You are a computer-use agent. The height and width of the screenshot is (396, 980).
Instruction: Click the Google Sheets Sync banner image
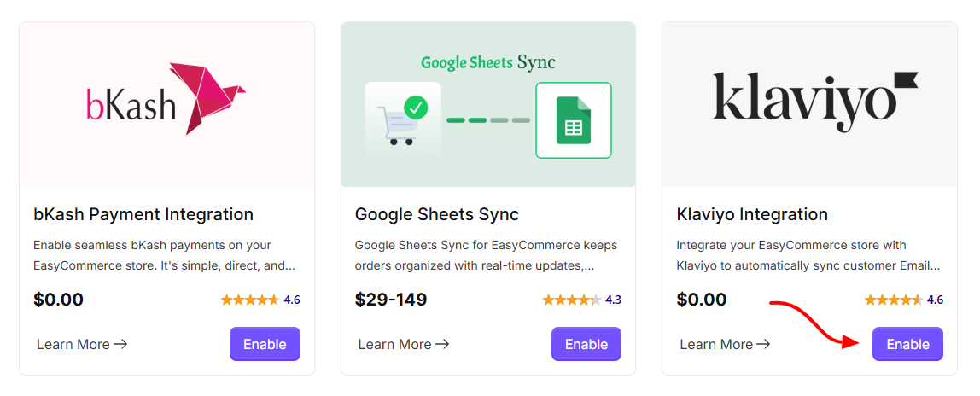click(488, 104)
